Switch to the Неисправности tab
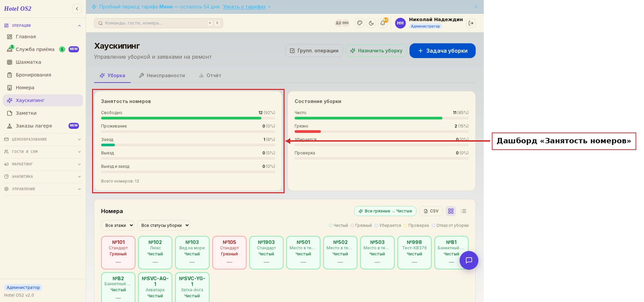Viewport: 644px width, 302px height. coord(162,75)
